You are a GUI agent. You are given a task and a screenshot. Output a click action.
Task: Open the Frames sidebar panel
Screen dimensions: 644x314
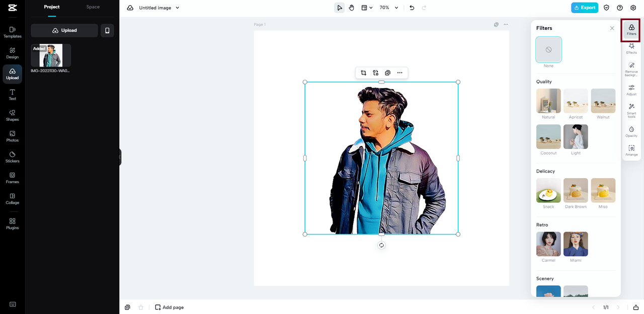pos(13,178)
